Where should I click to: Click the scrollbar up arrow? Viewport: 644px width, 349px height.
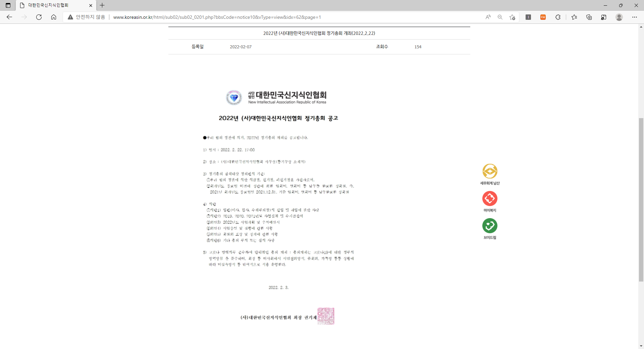tap(641, 27)
